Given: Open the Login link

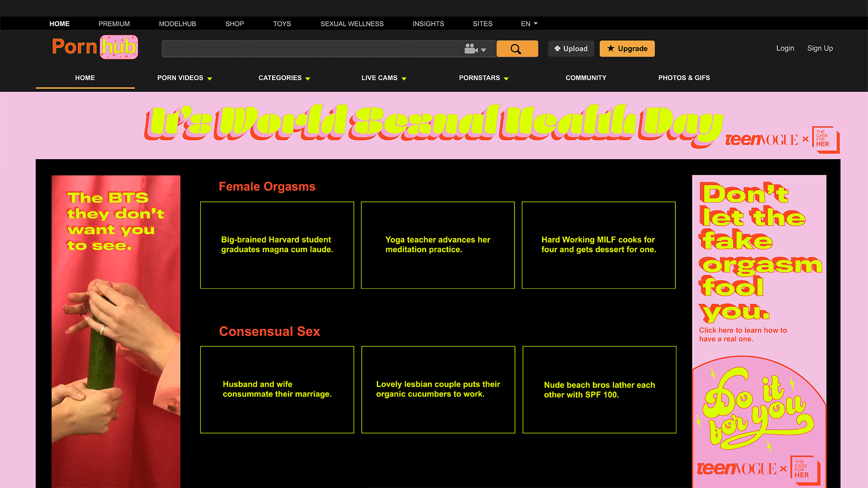Looking at the screenshot, I should click(785, 48).
